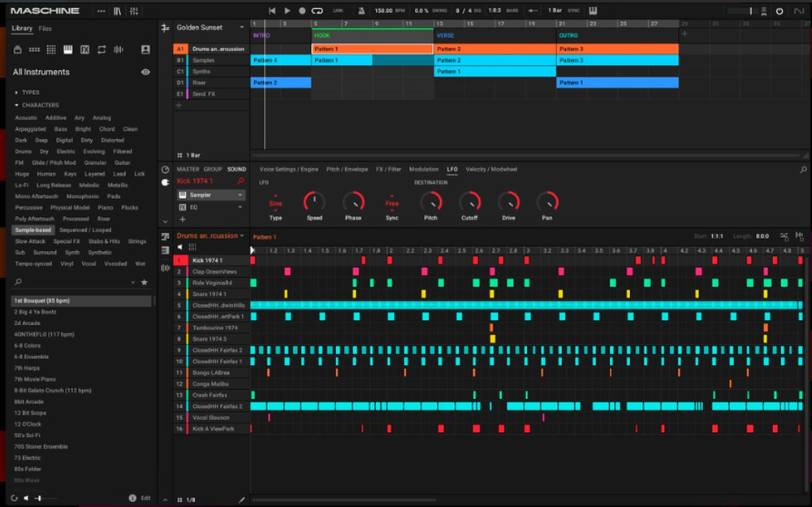Select the Sounds grid icon in browser
The height and width of the screenshot is (507, 812).
(x=51, y=50)
